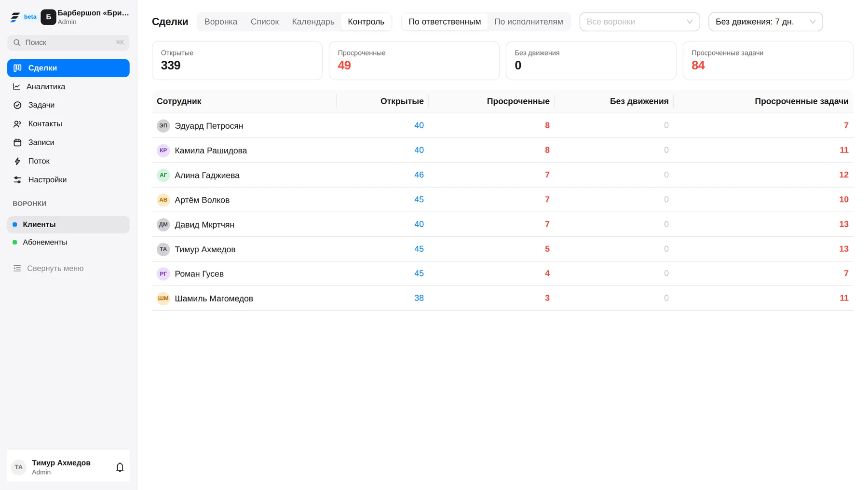Switch grouping to По исполнителям
868x490 pixels.
[x=529, y=22]
